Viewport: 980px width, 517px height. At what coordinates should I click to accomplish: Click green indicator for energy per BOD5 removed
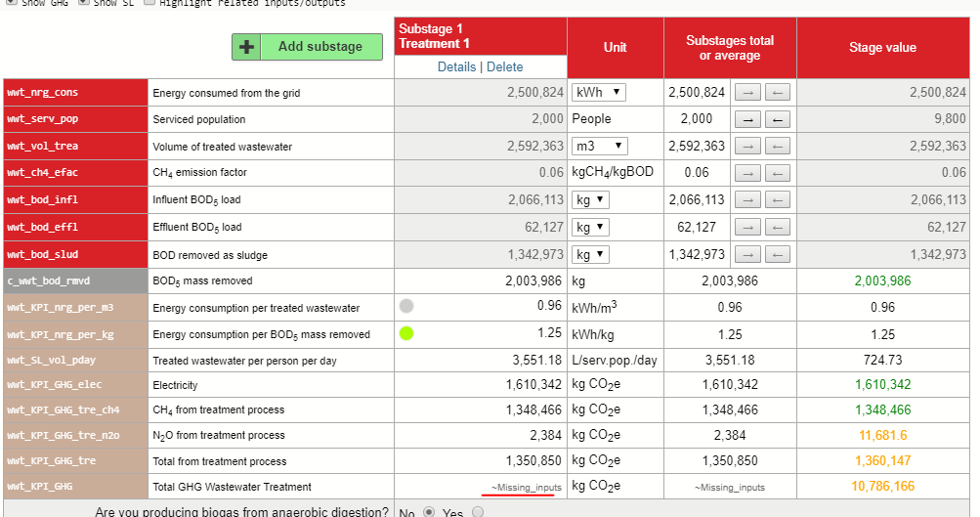point(406,333)
